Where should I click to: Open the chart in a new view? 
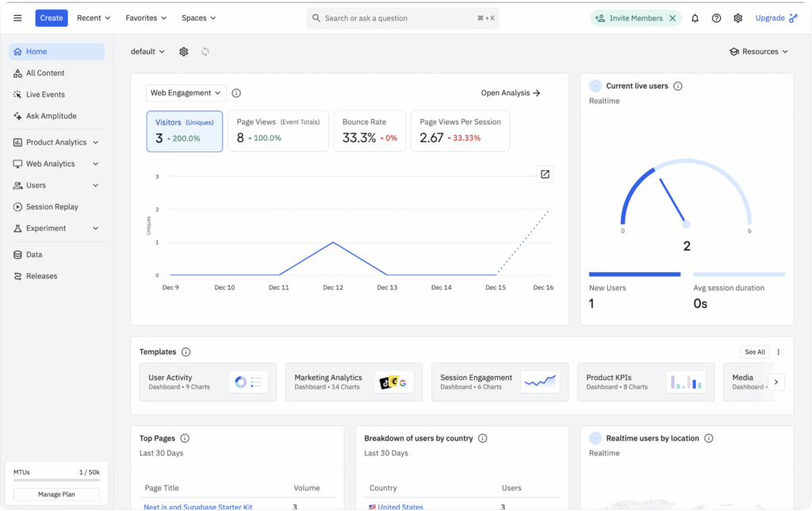[x=545, y=173]
